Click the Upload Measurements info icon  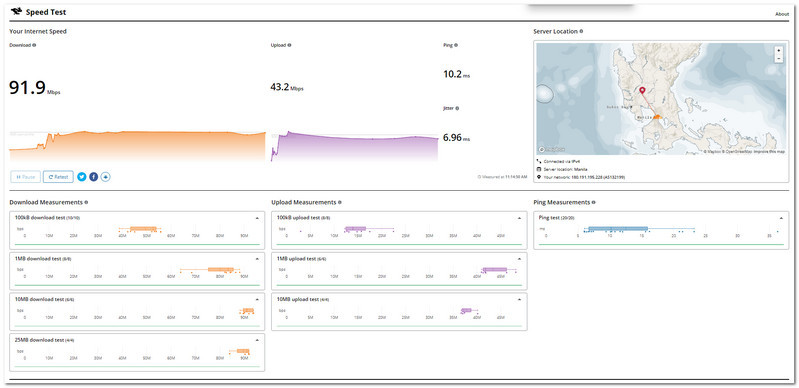tap(339, 202)
